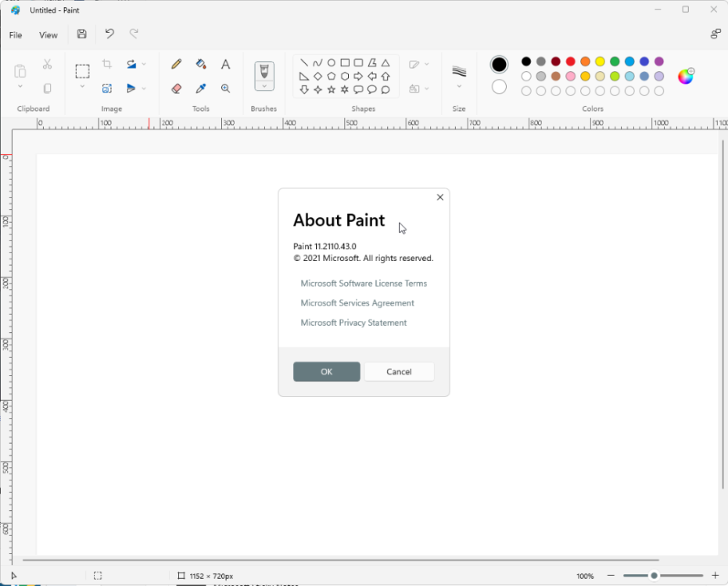Choose the Triangle shape

point(386,63)
